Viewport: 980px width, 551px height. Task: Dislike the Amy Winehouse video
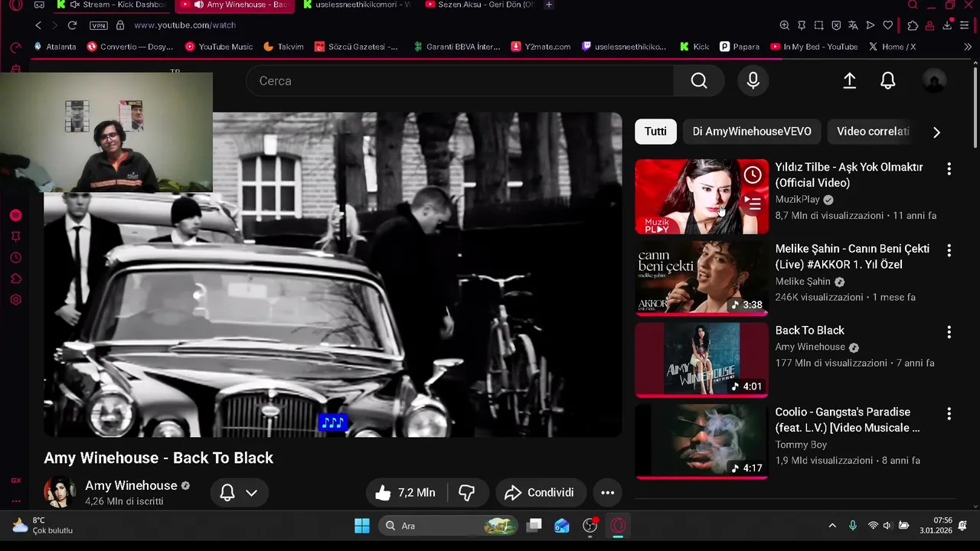pyautogui.click(x=466, y=493)
